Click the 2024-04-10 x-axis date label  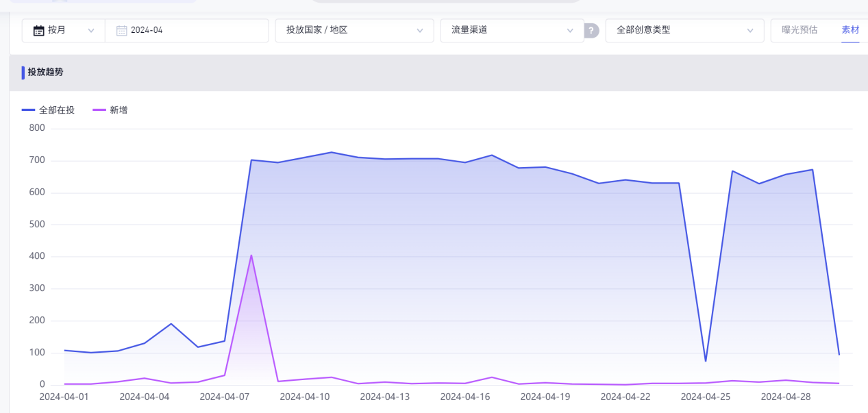305,397
